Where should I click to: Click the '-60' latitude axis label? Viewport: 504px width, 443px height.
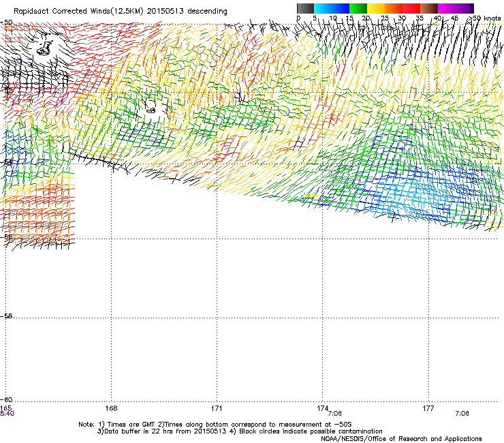coord(6,399)
